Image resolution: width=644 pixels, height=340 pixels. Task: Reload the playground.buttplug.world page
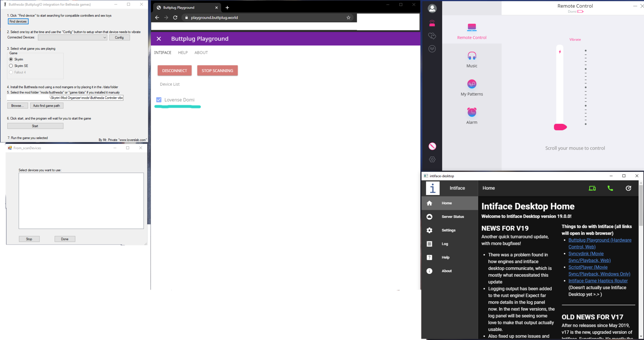pos(175,17)
